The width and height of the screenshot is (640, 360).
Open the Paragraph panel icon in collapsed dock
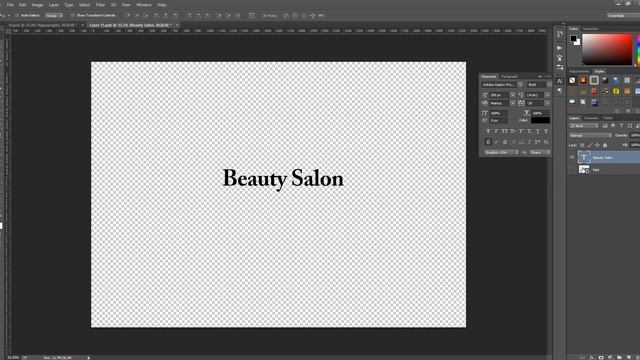click(x=560, y=90)
